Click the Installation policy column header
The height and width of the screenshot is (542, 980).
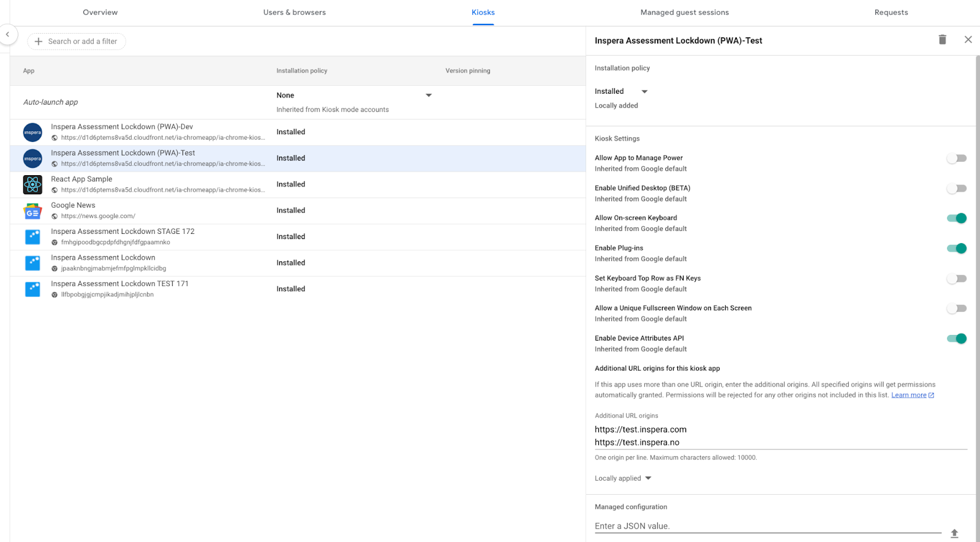tap(302, 71)
